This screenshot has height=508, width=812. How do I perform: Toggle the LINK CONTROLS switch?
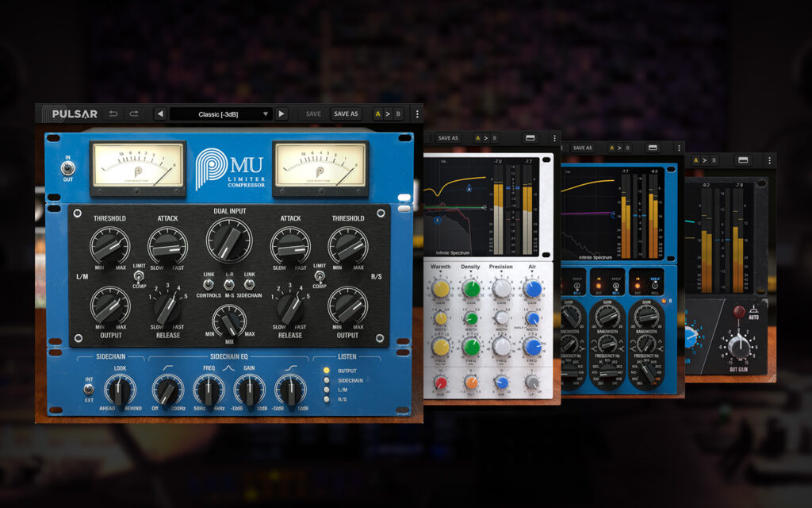coord(209,285)
